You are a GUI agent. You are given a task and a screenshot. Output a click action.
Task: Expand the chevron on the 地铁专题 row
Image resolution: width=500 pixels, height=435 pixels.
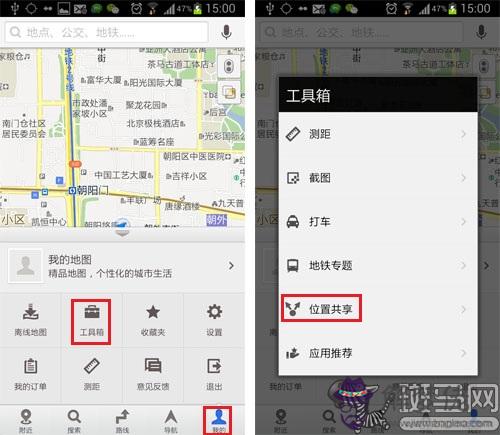463,265
